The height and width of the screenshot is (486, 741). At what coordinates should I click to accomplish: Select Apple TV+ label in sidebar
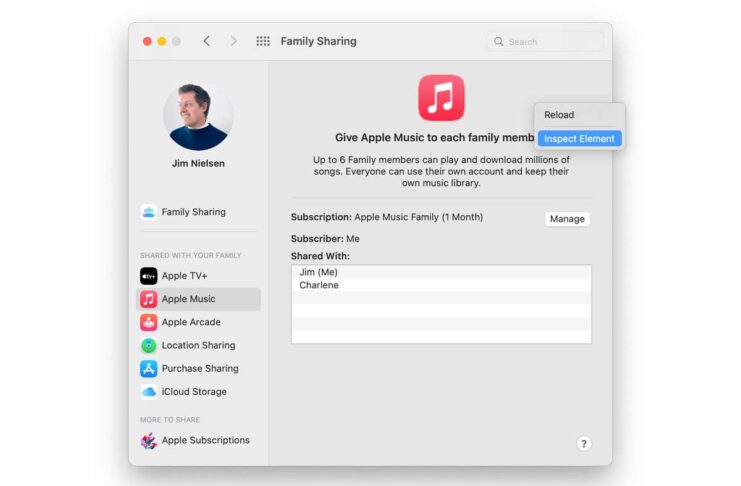(x=184, y=276)
